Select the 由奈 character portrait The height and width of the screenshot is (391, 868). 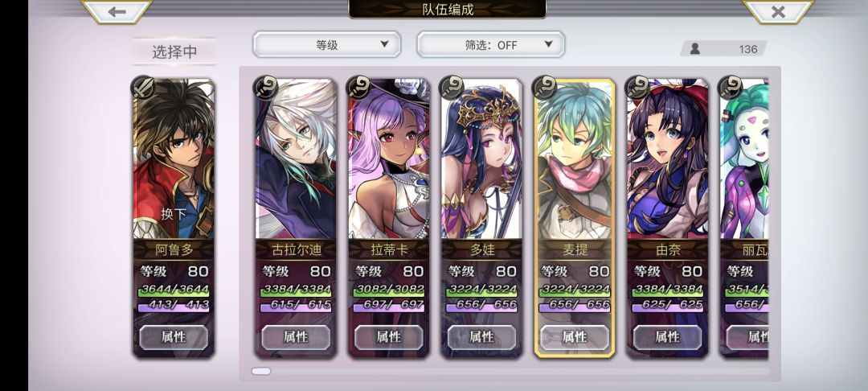667,159
